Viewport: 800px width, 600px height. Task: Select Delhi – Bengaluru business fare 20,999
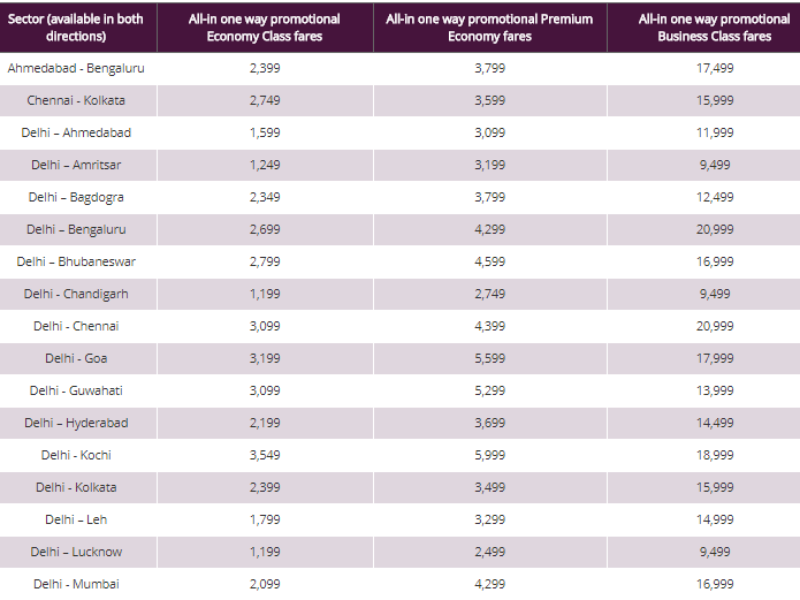click(x=715, y=230)
